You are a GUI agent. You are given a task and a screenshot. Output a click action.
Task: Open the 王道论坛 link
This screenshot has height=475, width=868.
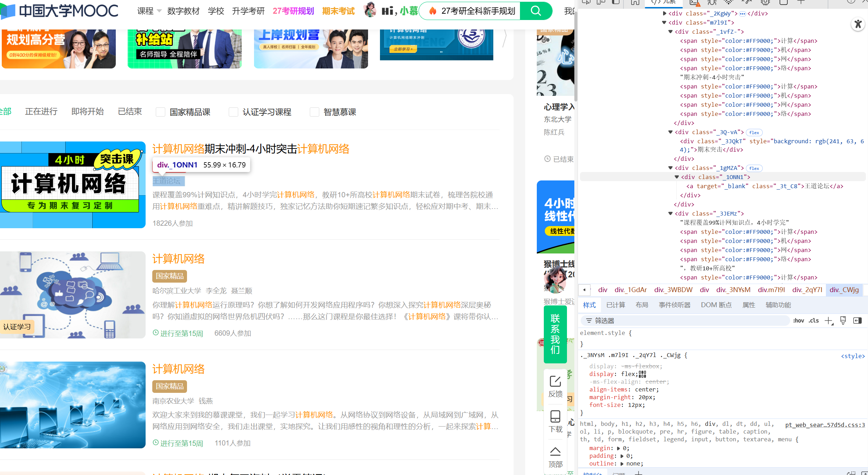pyautogui.click(x=169, y=181)
